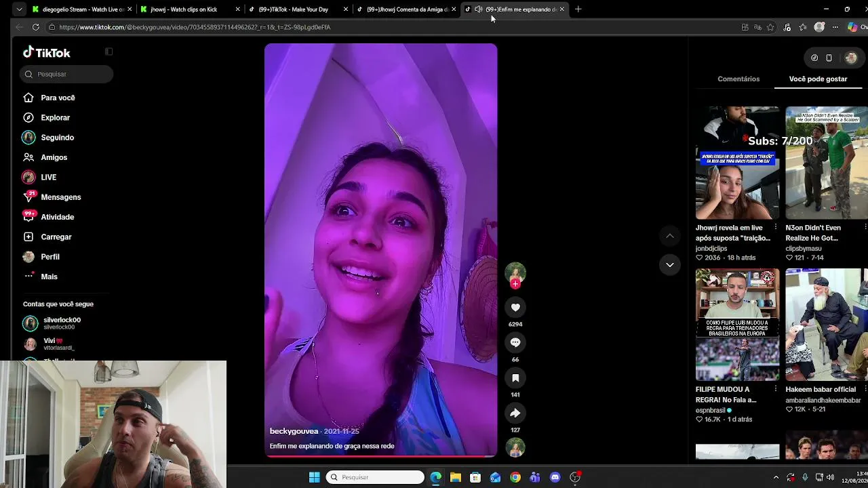868x488 pixels.
Task: Open Para você home icon
Action: click(28, 98)
